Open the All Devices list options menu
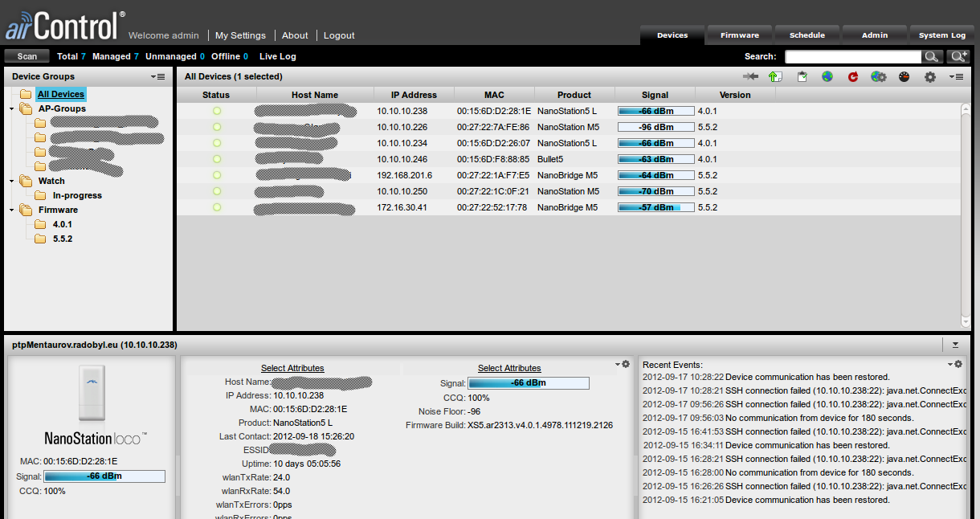This screenshot has width=980, height=519. (956, 76)
